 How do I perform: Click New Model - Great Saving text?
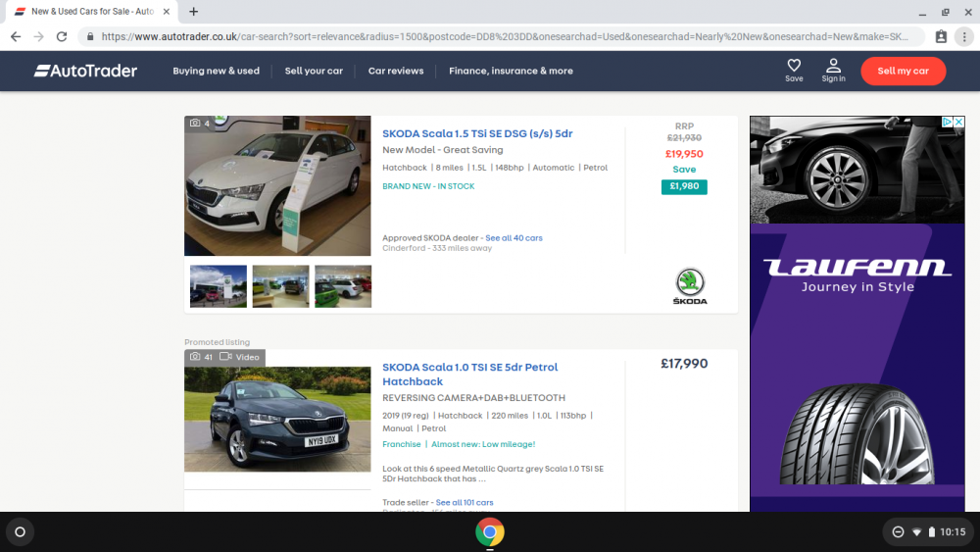point(443,150)
